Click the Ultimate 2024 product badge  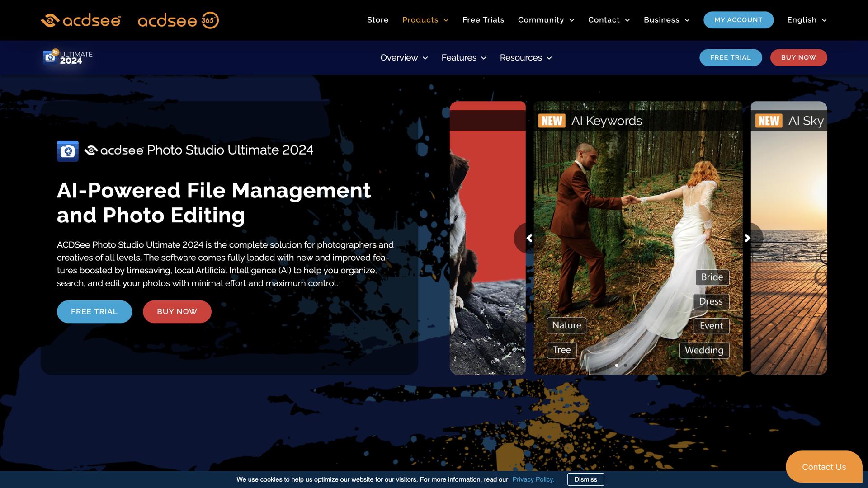[68, 57]
